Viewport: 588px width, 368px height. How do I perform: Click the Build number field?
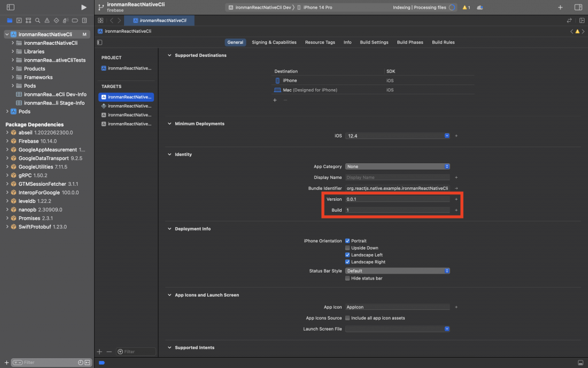pyautogui.click(x=397, y=210)
